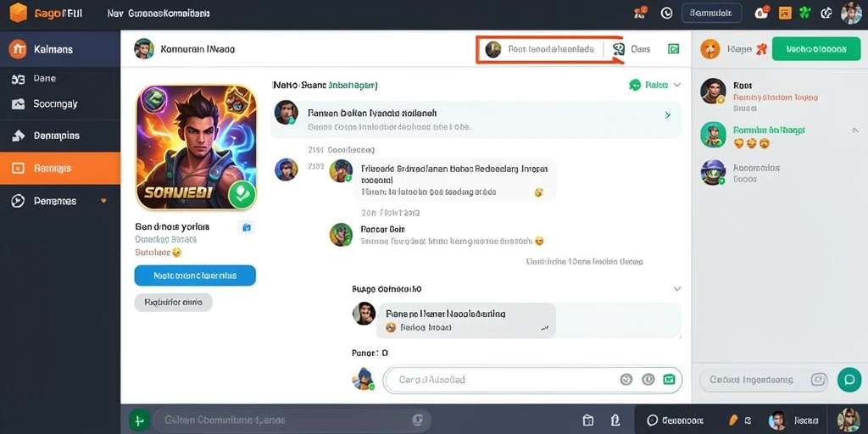Expand the green "Rales" dropdown chevron

[676, 86]
